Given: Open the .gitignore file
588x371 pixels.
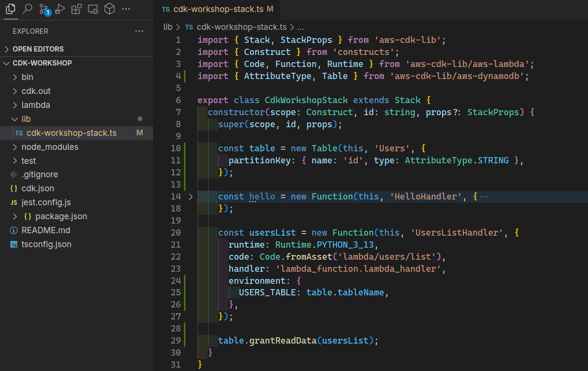Looking at the screenshot, I should click(77, 175).
